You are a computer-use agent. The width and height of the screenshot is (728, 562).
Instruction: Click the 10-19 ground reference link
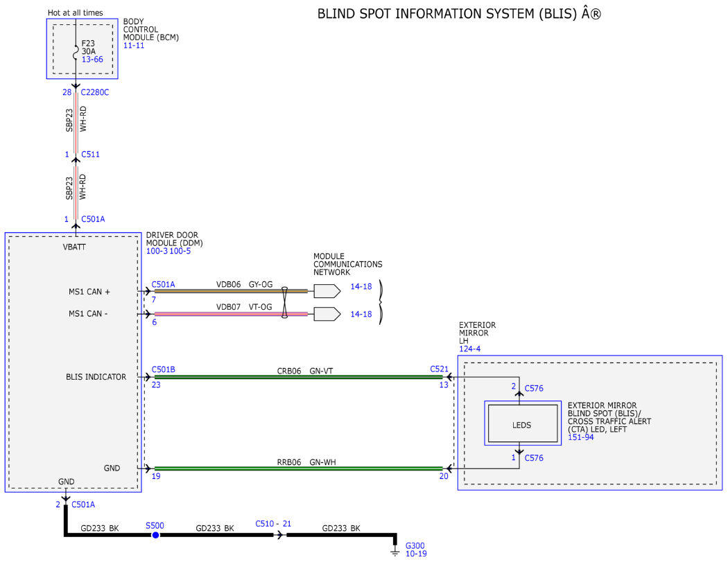pos(416,554)
